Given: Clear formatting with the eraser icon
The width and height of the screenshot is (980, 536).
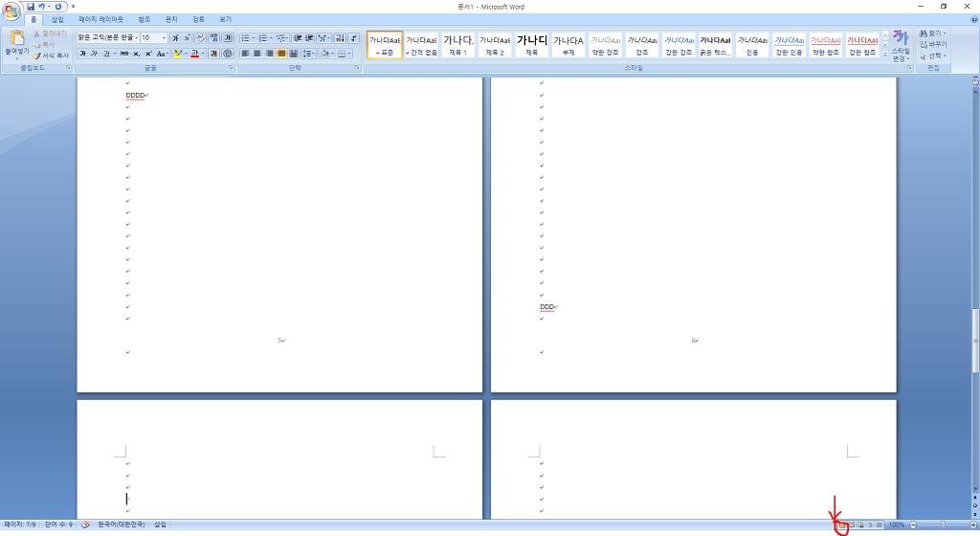Looking at the screenshot, I should point(200,38).
